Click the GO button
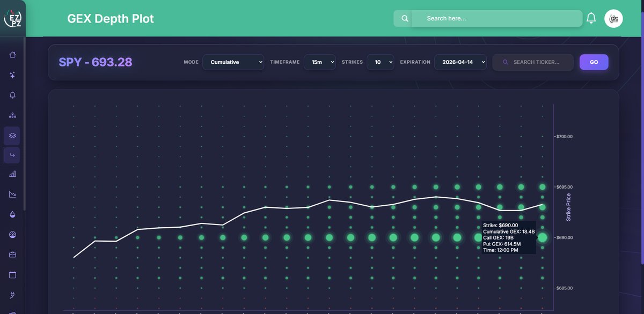Viewport: 644px width, 314px height. pos(594,62)
